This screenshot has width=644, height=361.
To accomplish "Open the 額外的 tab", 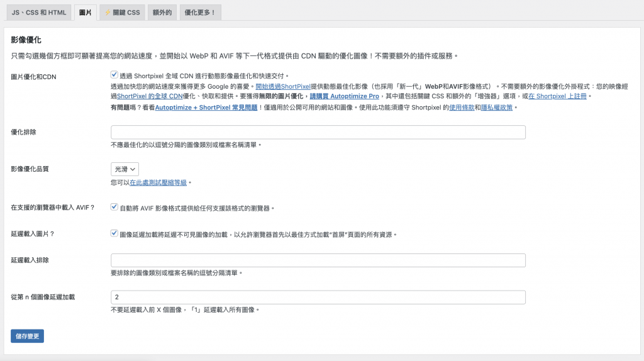I will point(162,13).
